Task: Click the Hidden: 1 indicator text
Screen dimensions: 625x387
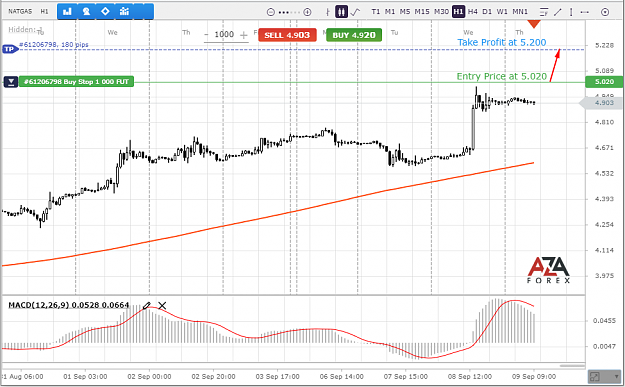Action: tap(26, 30)
